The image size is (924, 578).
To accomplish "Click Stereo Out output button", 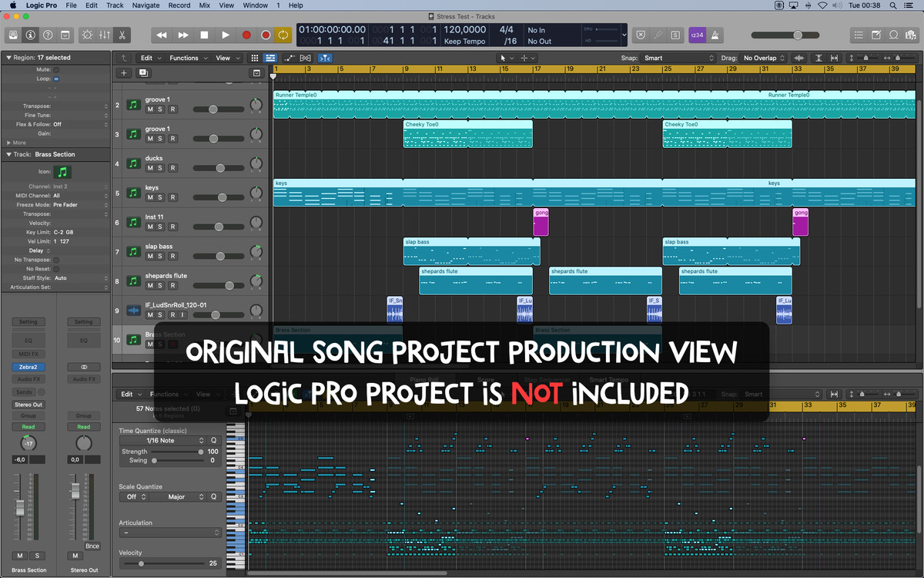I will [28, 405].
